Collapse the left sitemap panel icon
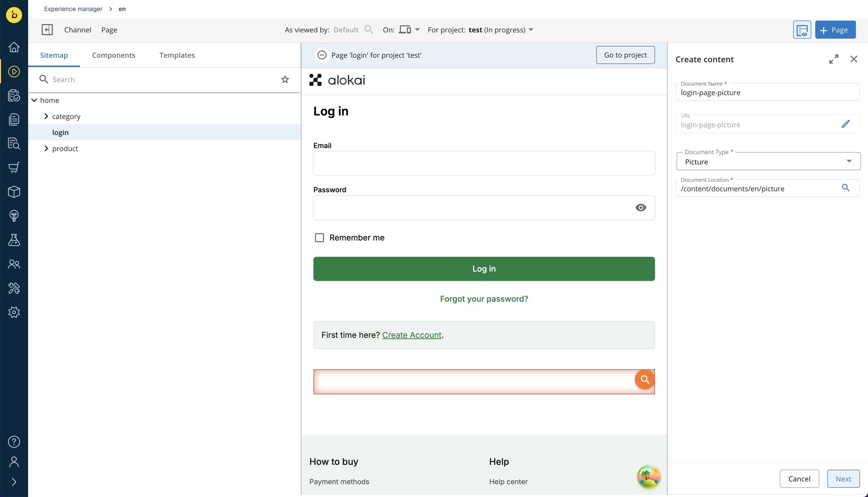This screenshot has width=868, height=497. click(47, 30)
